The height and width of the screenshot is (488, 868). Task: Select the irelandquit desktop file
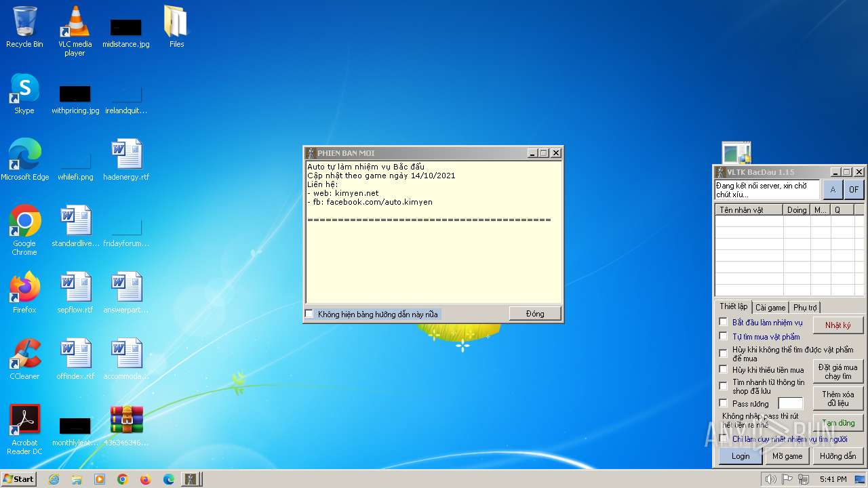tap(126, 98)
